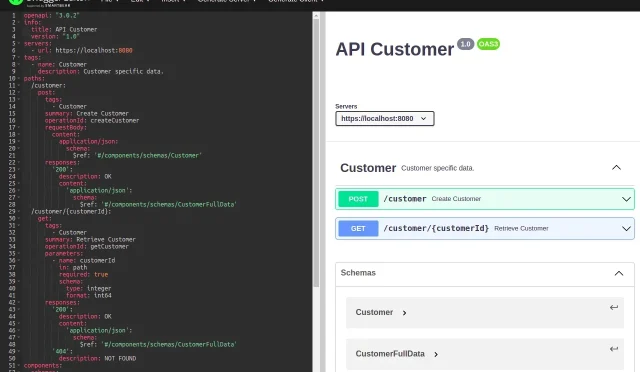Screen dimensions: 640x372
Task: Place cursor on 'title: API Customer' line
Action: [64, 29]
